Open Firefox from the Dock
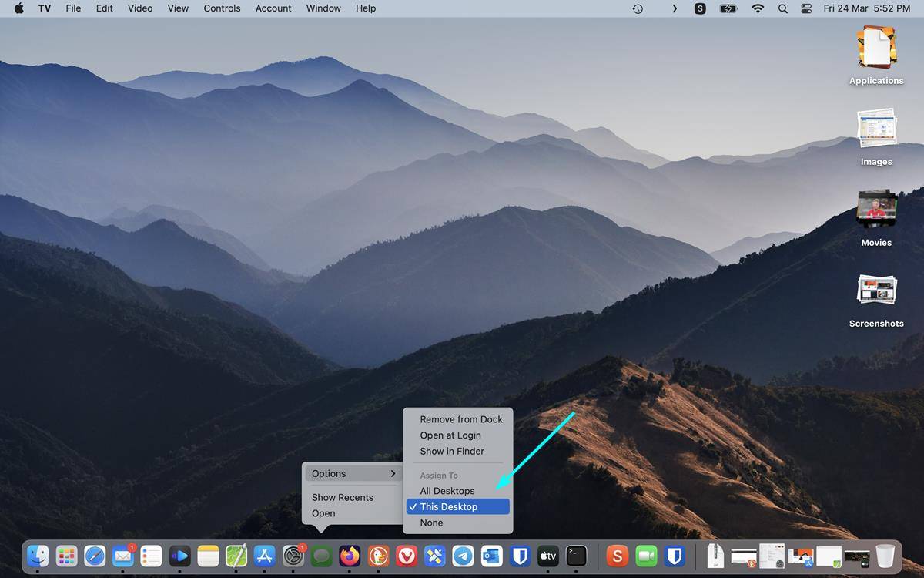This screenshot has height=578, width=924. coord(350,556)
